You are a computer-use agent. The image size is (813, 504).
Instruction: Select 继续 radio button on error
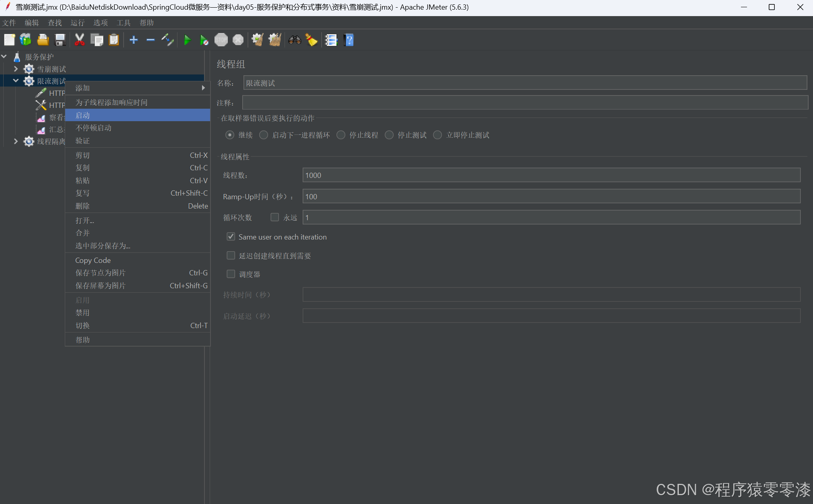(x=231, y=135)
